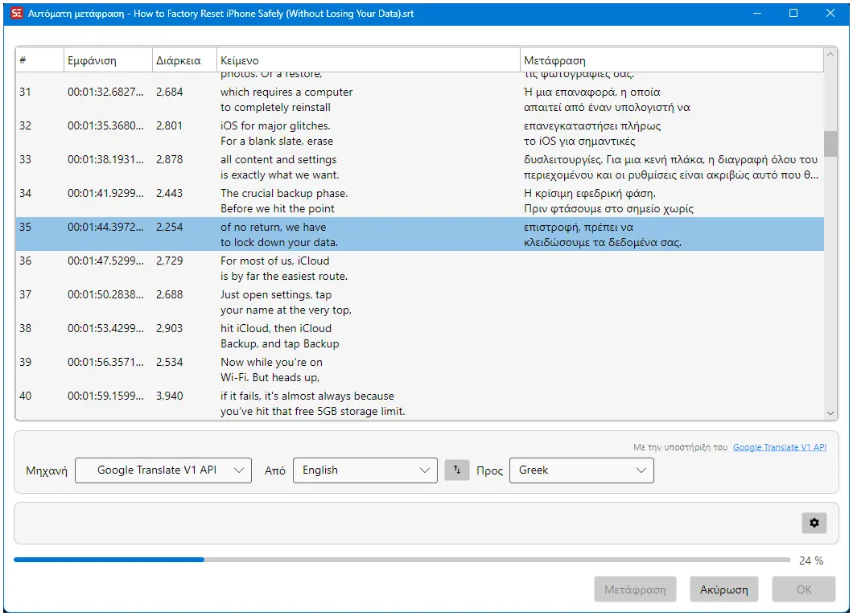Click the scroll down arrow of the list
Image resolution: width=853 pixels, height=616 pixels.
coord(830,413)
